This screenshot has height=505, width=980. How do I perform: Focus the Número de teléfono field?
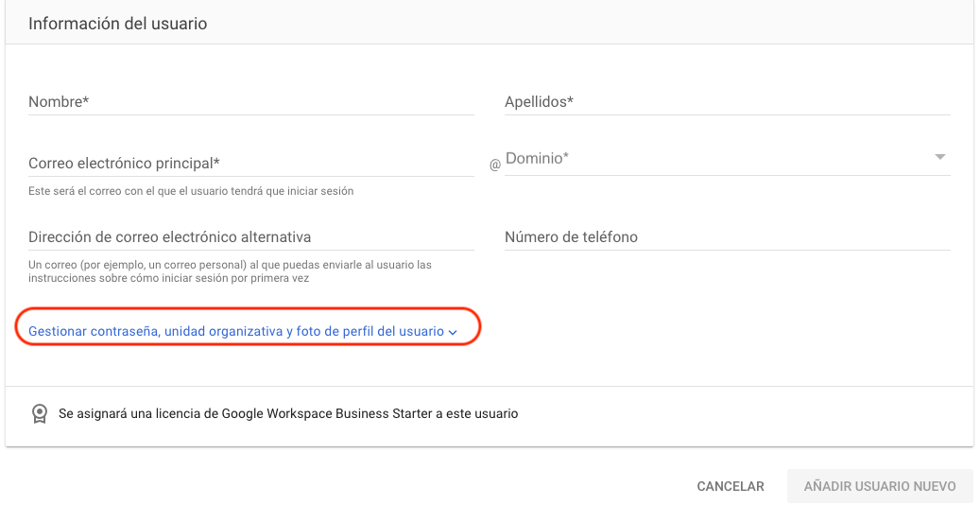[x=728, y=237]
